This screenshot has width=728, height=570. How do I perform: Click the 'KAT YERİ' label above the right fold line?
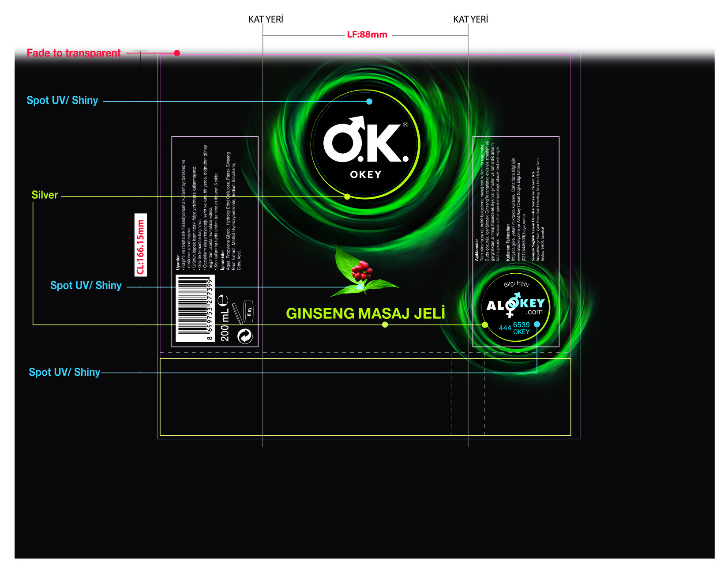[470, 19]
